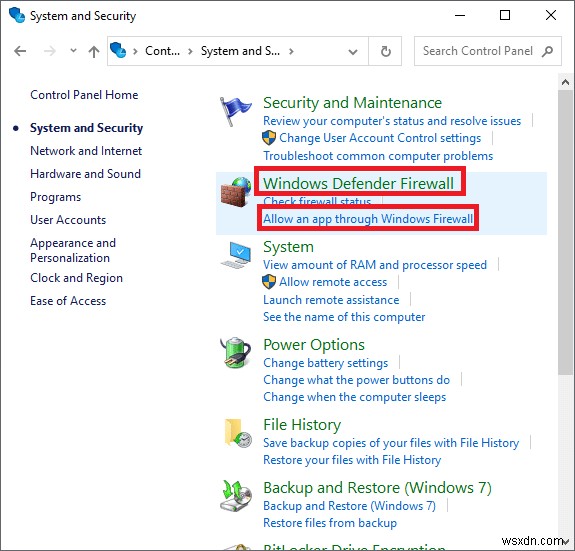This screenshot has height=551, width=575.
Task: Go to Network and Internet category
Action: (86, 151)
